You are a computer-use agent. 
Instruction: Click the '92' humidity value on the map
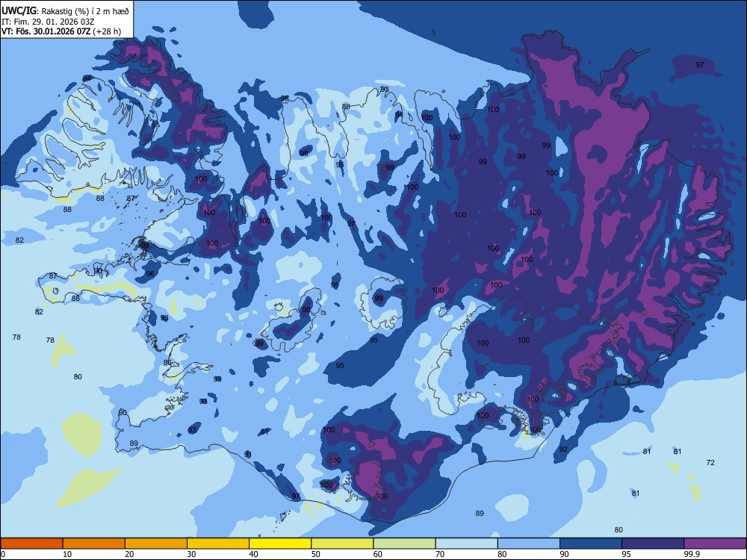point(563,449)
